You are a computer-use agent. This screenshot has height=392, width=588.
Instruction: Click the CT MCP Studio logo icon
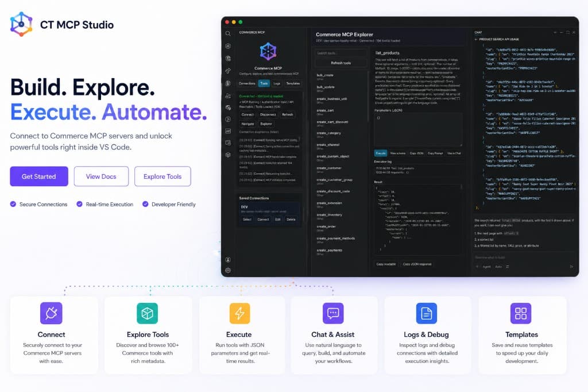[21, 24]
